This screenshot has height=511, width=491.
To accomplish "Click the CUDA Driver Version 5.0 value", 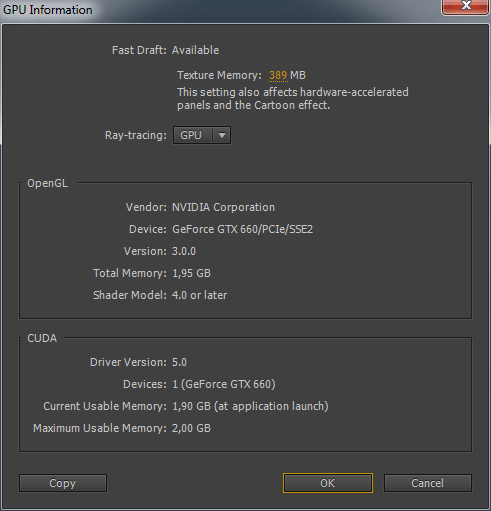I will 179,362.
